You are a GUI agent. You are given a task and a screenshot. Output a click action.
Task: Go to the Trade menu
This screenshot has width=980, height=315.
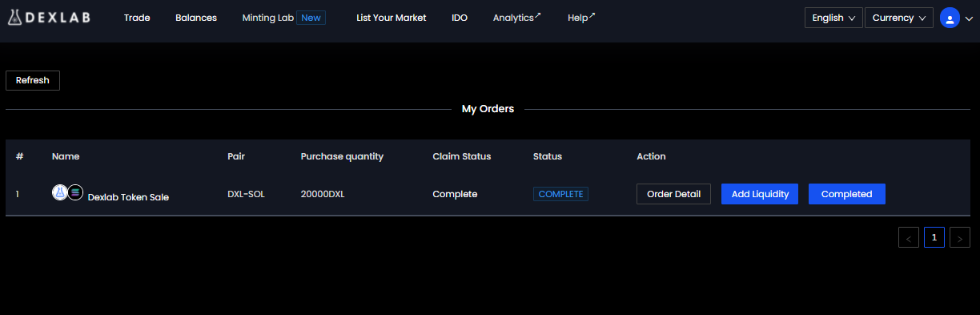tap(137, 18)
